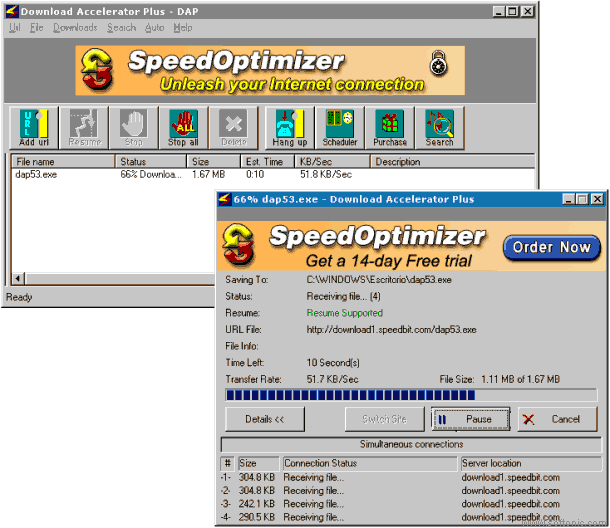Click the Stop hand toolbar icon
The width and height of the screenshot is (610, 528).
point(134,128)
